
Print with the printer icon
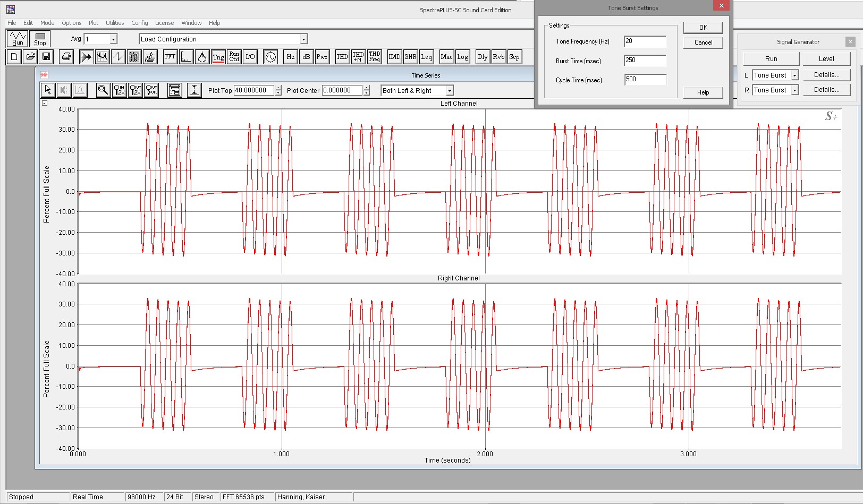(66, 57)
